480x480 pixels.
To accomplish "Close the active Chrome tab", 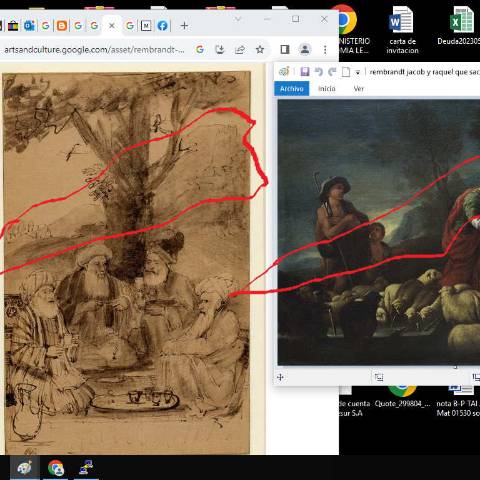I will (x=112, y=26).
